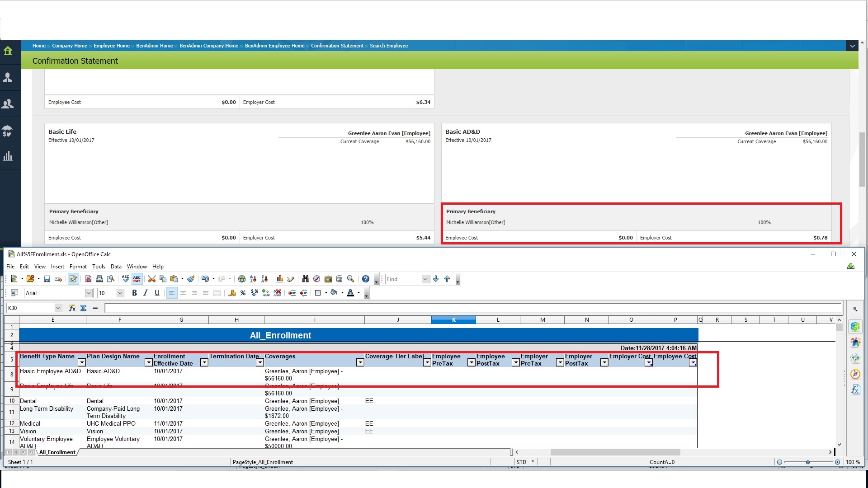Click the Sort Ascending icon
The height and width of the screenshot is (488, 868).
click(x=253, y=279)
